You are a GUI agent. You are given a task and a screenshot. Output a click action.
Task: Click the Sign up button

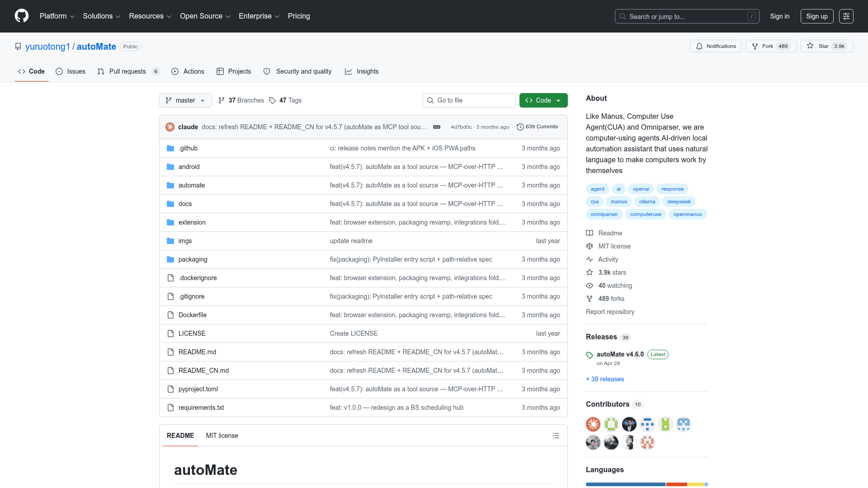pyautogui.click(x=817, y=16)
